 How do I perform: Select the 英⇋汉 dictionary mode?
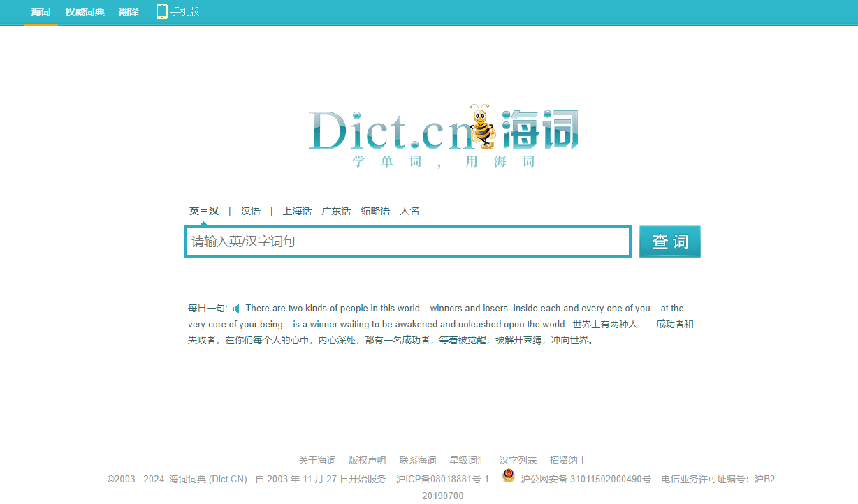pyautogui.click(x=203, y=211)
